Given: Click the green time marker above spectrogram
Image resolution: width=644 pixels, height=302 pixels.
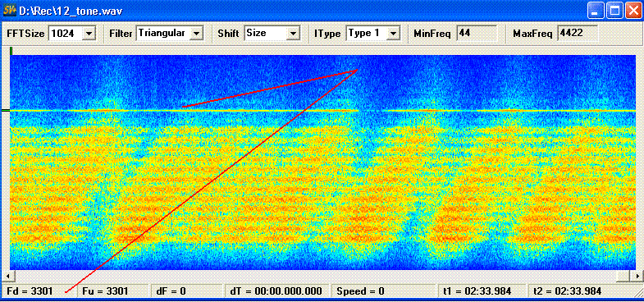Looking at the screenshot, I should click(11, 51).
